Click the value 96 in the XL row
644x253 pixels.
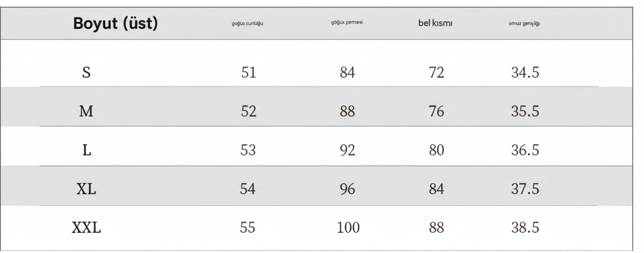click(347, 189)
